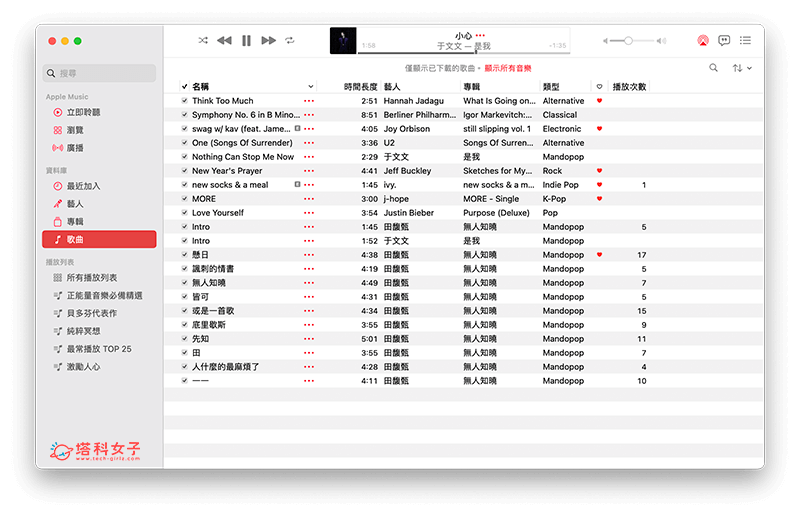Uncheck 懸日 song checkbox
The image size is (800, 516).
point(185,255)
